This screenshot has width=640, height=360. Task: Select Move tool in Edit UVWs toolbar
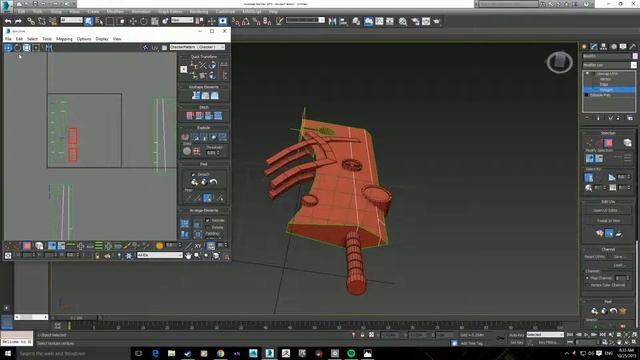click(x=8, y=48)
